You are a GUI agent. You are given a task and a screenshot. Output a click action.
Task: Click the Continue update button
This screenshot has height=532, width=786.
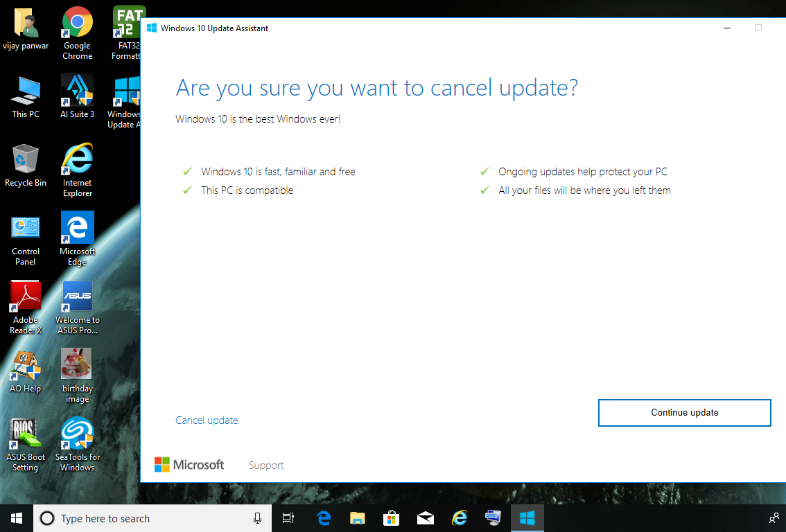(x=684, y=413)
